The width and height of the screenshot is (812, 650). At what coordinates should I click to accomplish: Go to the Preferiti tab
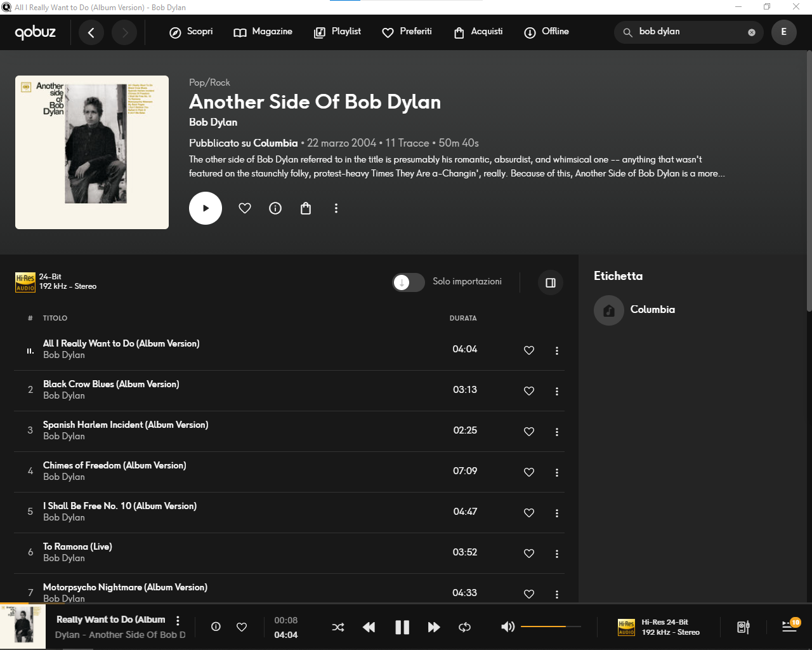tap(407, 32)
